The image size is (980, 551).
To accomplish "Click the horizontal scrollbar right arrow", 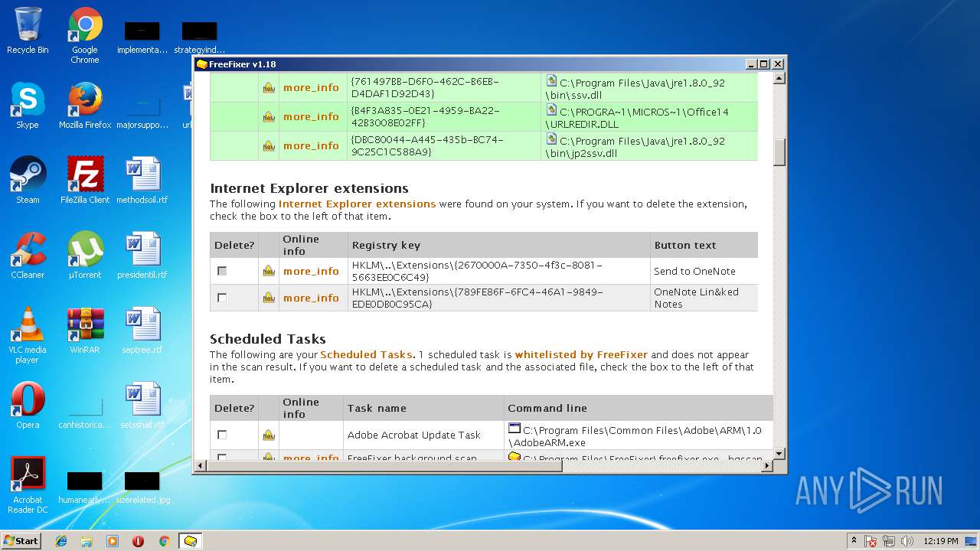I will coord(767,465).
